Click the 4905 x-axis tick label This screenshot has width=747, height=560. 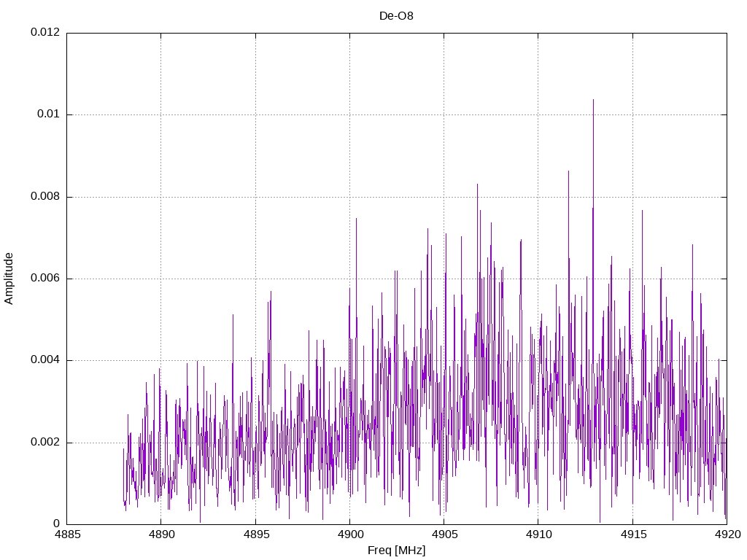click(x=444, y=534)
